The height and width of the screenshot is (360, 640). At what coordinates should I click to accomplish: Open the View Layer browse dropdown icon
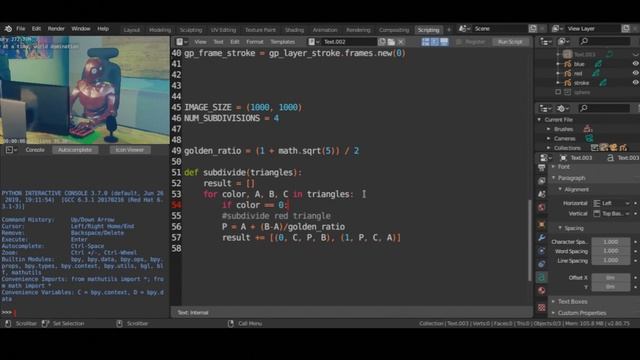(x=557, y=29)
